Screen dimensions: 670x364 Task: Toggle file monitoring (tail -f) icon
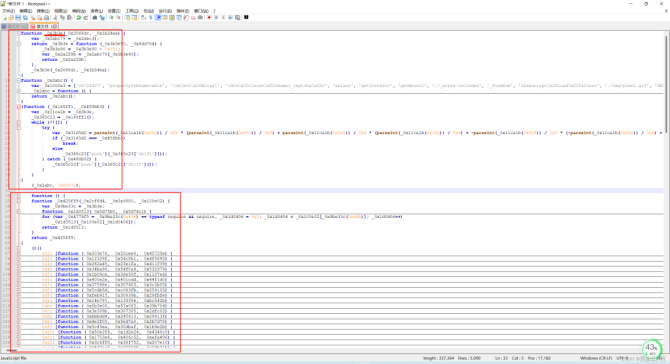click(200, 18)
